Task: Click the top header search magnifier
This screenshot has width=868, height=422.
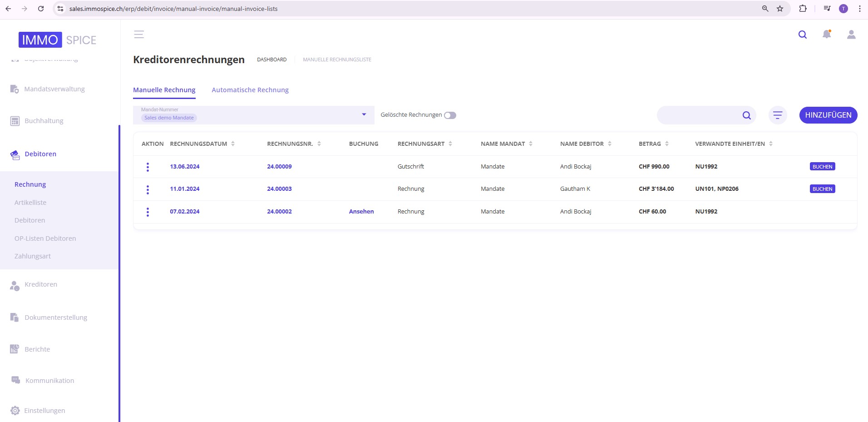Action: pos(803,35)
